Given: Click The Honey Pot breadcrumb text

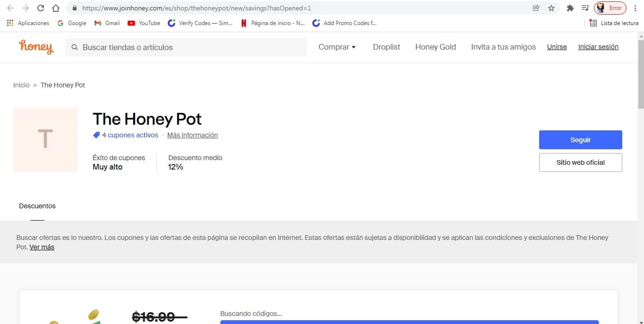Looking at the screenshot, I should click(x=63, y=85).
